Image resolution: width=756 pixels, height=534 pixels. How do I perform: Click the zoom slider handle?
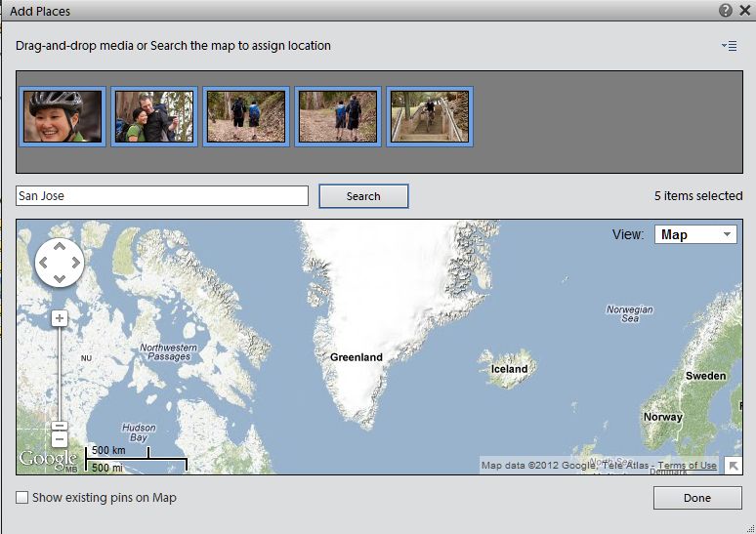pos(60,426)
